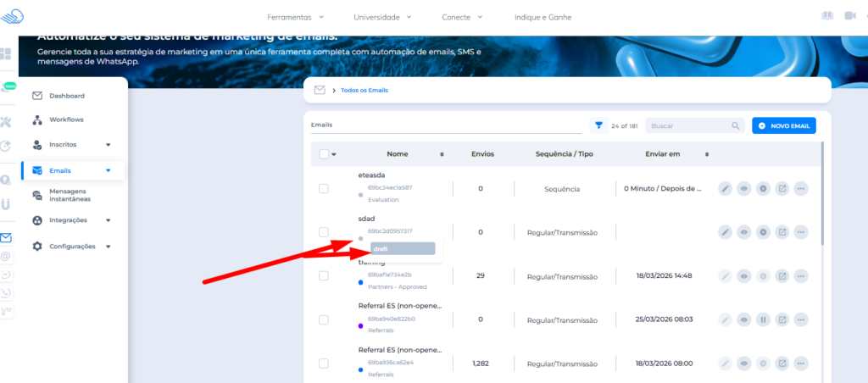Click the NOVO EMAIL button
The height and width of the screenshot is (383, 868).
[784, 125]
